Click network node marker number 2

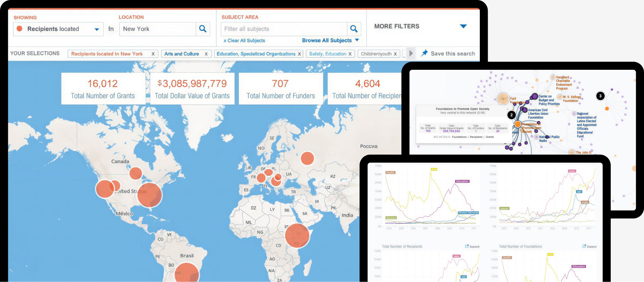pyautogui.click(x=512, y=115)
